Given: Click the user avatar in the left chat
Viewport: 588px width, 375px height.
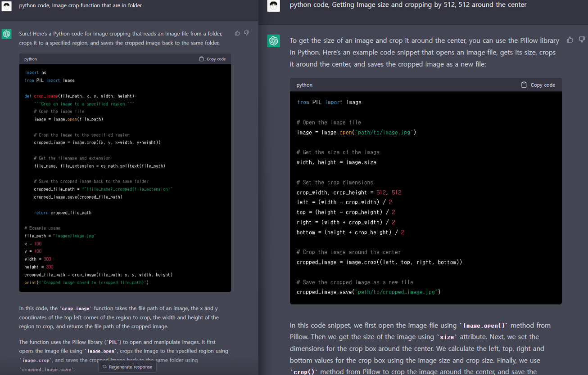Looking at the screenshot, I should 6,6.
